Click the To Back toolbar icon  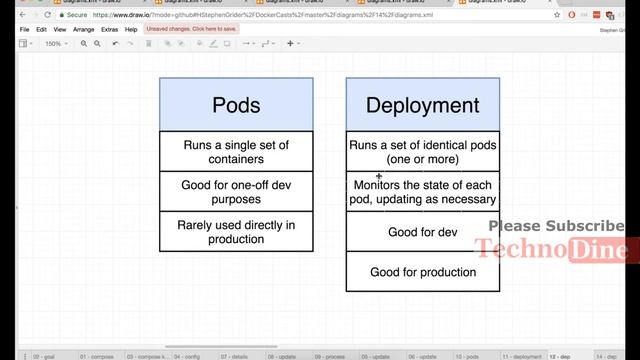coord(181,43)
